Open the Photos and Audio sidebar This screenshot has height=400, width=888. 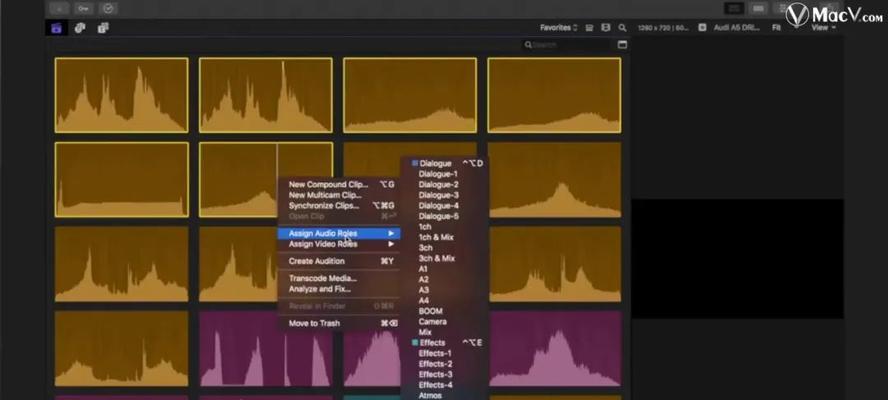(x=80, y=28)
